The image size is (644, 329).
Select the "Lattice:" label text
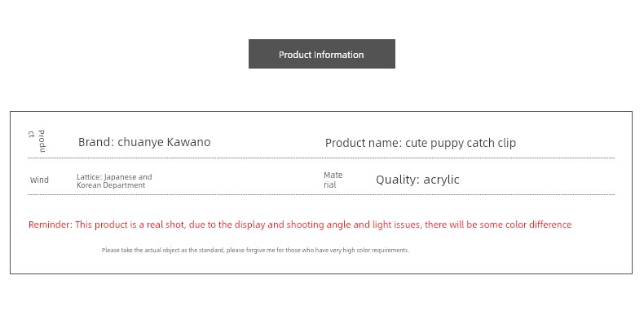pos(89,176)
